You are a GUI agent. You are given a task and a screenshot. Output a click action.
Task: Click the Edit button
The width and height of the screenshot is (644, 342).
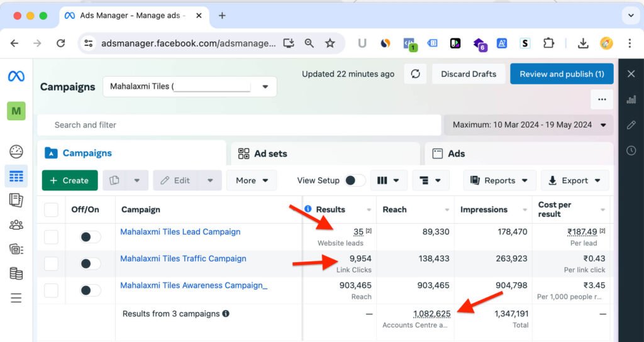(x=176, y=180)
